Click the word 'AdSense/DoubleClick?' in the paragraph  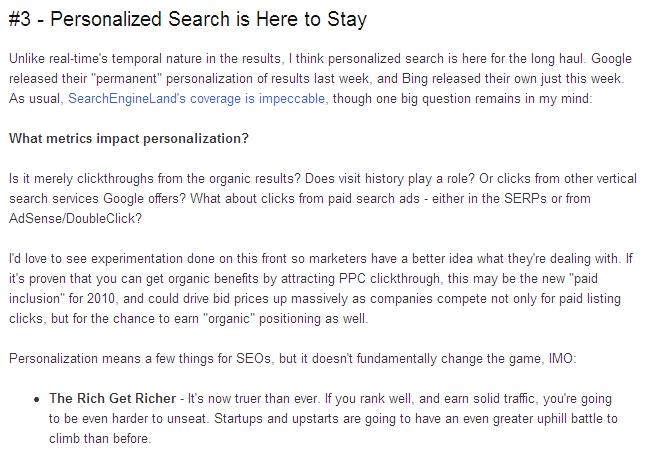tap(75, 218)
